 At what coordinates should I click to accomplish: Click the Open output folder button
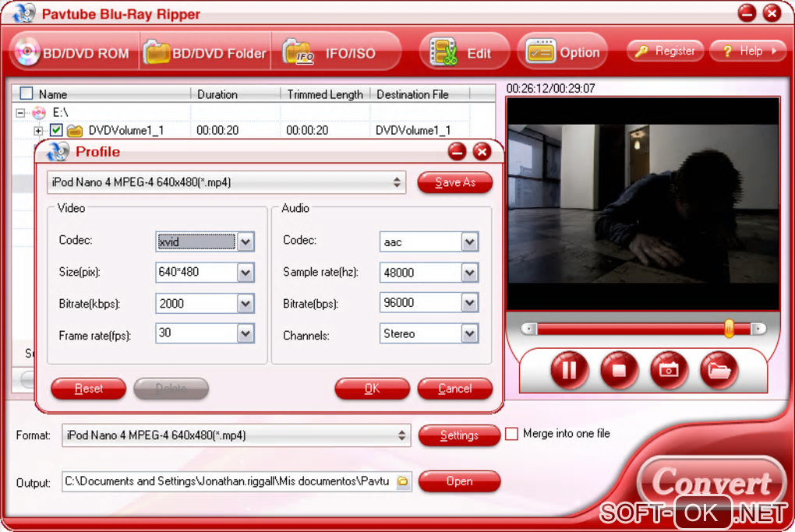click(459, 481)
